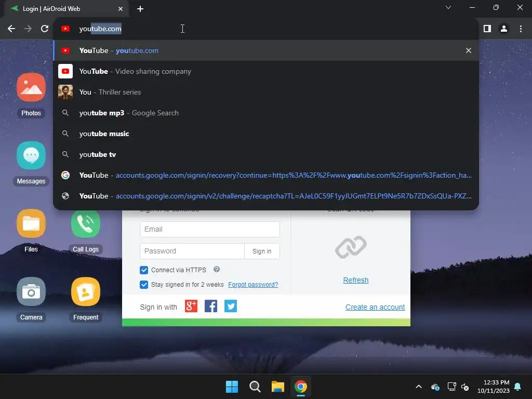Click the browser forward arrow
The width and height of the screenshot is (532, 399).
pyautogui.click(x=28, y=29)
